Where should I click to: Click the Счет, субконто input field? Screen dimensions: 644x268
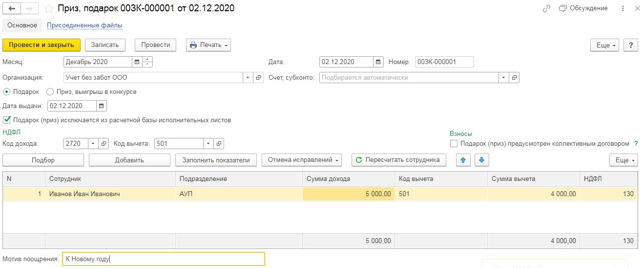coord(409,77)
